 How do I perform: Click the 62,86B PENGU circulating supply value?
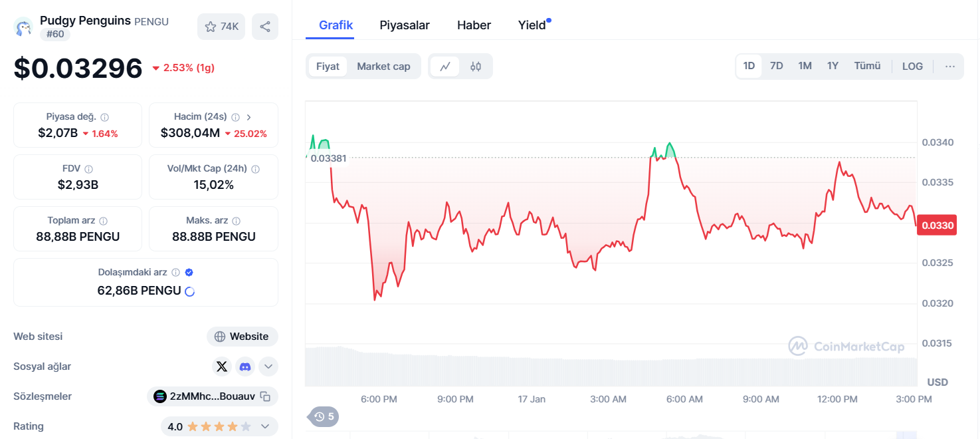(x=139, y=291)
